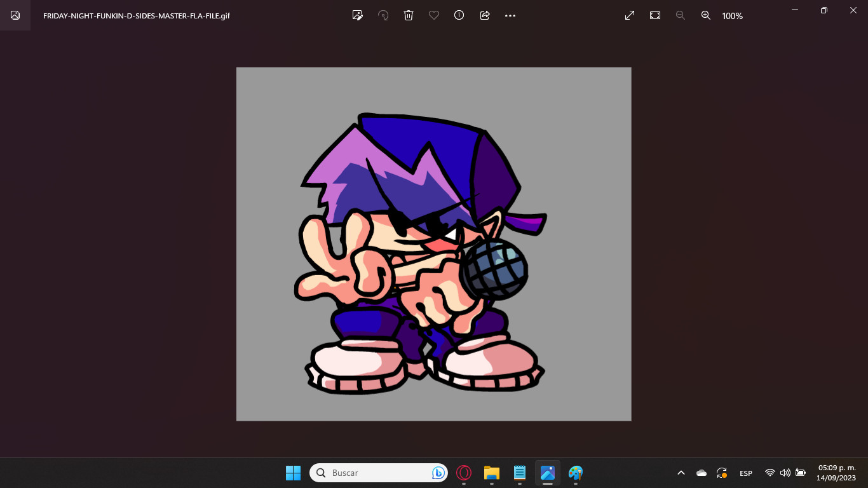Enter full screen with the diagonal arrows icon
Screen dimensions: 868x488
click(630, 15)
